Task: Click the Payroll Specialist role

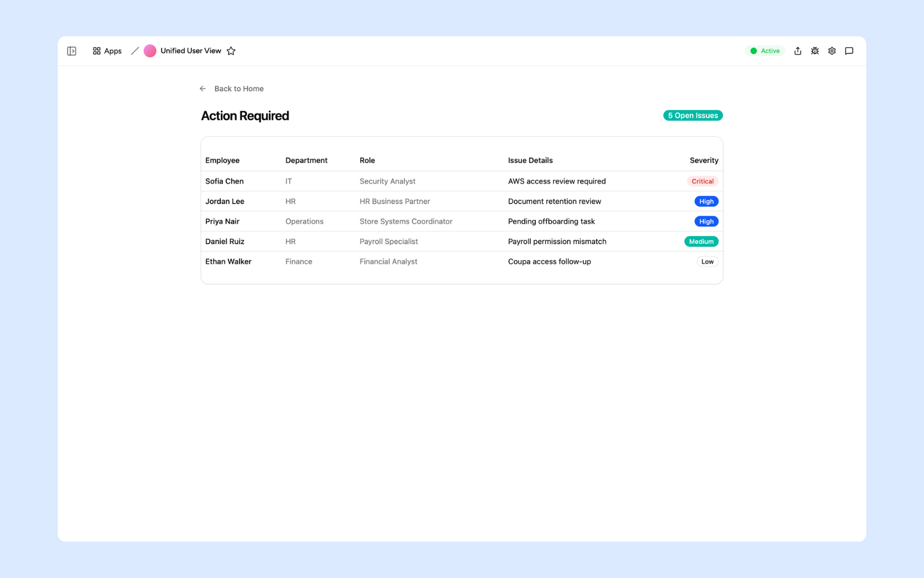Action: tap(389, 242)
